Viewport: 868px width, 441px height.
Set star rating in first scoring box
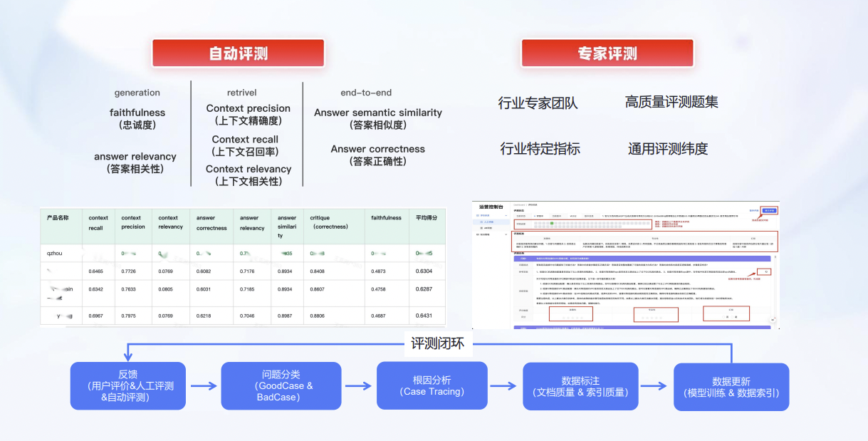[x=572, y=318]
